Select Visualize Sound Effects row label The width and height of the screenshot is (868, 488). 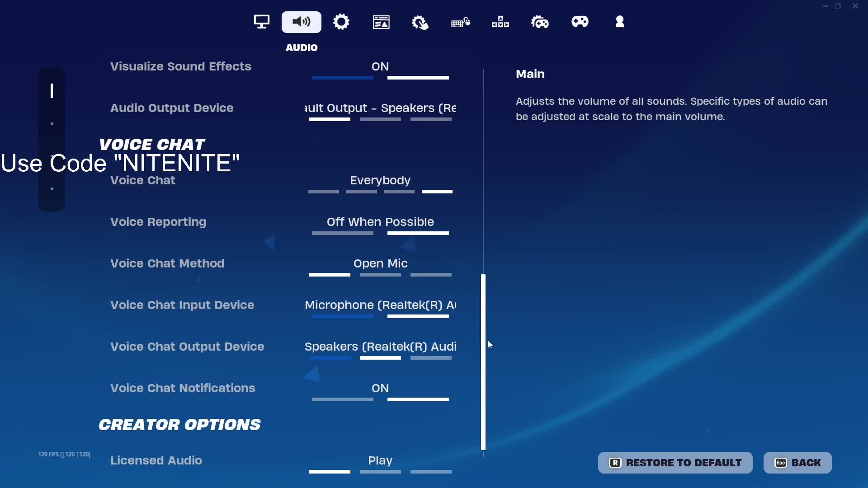[x=181, y=66]
